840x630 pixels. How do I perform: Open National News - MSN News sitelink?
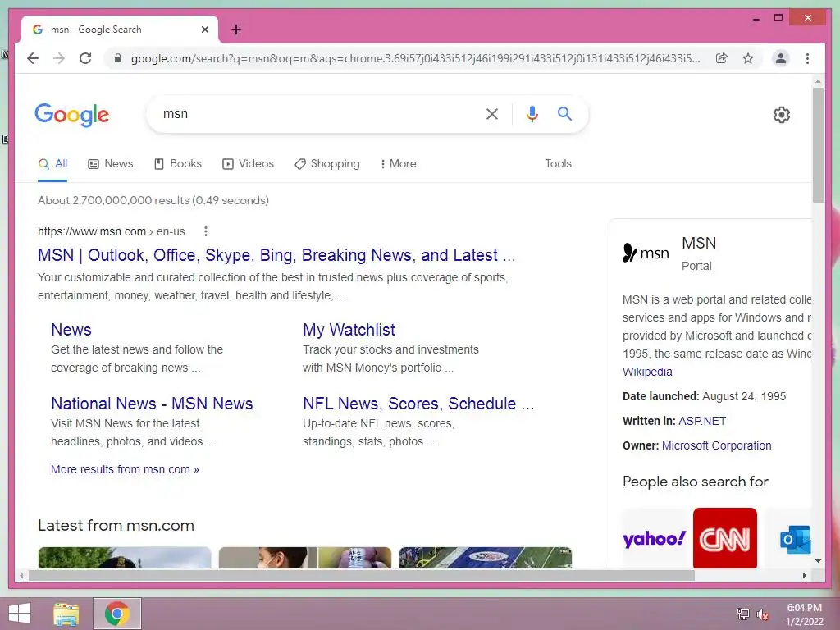(x=152, y=404)
